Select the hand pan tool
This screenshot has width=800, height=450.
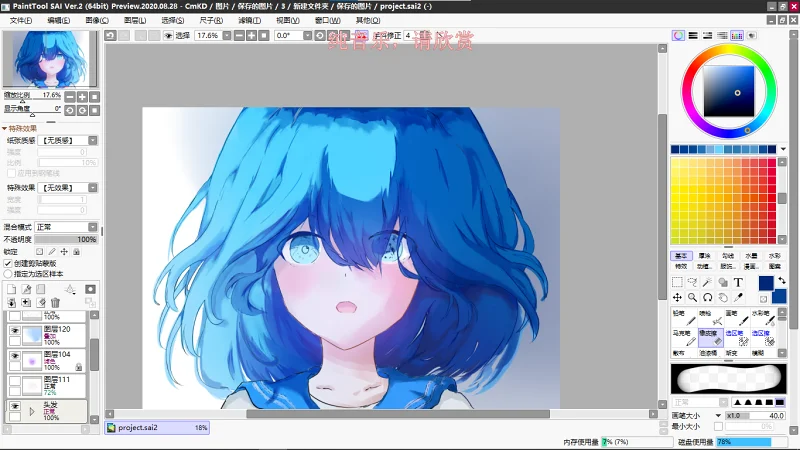723,297
